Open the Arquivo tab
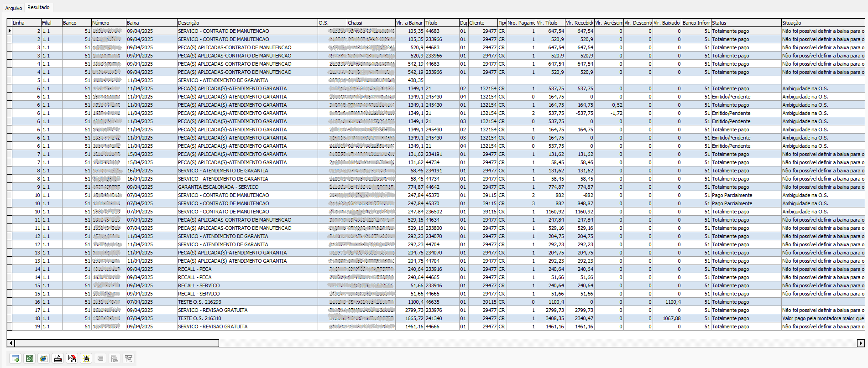 [14, 8]
